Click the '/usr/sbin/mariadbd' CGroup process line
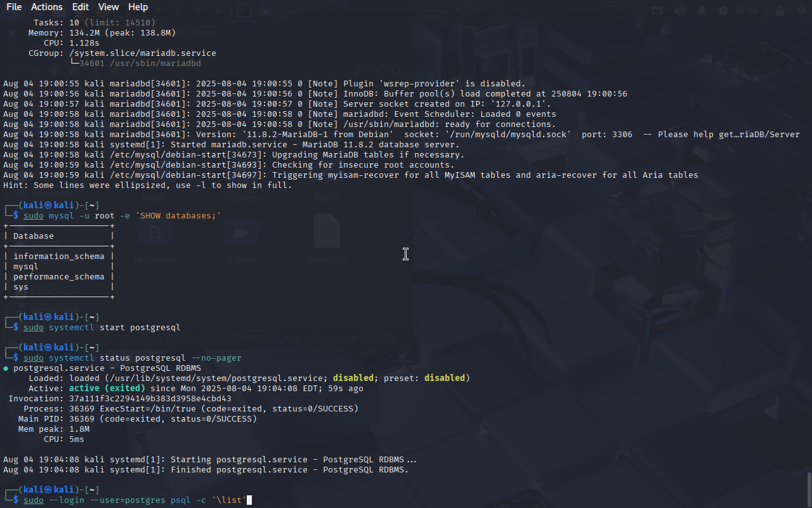The width and height of the screenshot is (812, 508). click(x=135, y=63)
